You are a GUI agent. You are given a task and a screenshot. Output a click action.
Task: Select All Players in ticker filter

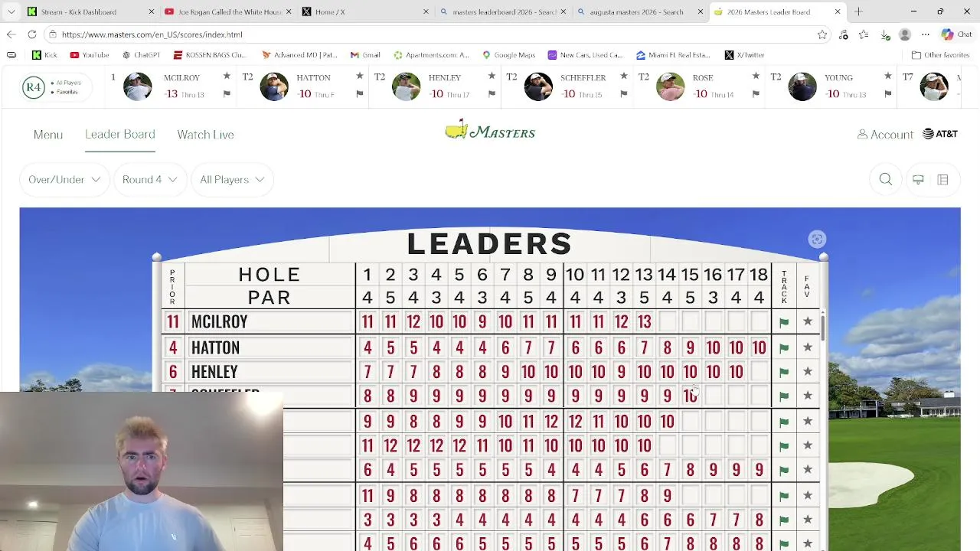pos(66,83)
